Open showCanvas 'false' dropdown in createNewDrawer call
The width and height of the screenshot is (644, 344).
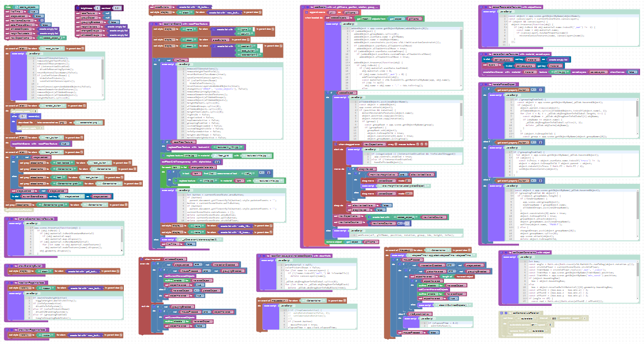point(632,72)
